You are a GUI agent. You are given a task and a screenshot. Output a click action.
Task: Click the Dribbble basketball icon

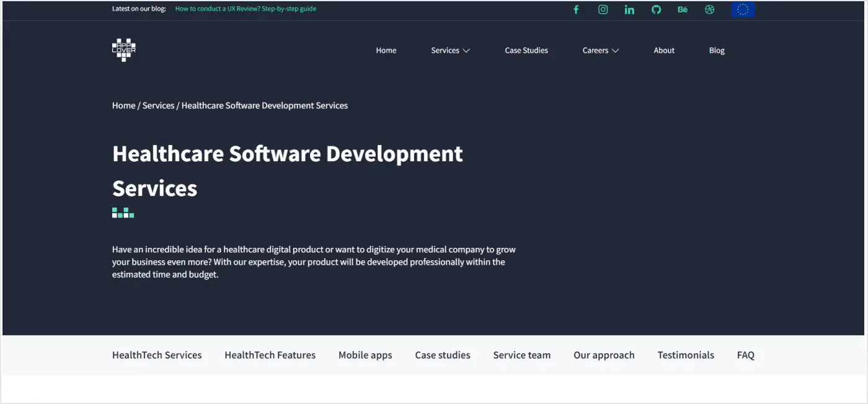[x=709, y=9]
